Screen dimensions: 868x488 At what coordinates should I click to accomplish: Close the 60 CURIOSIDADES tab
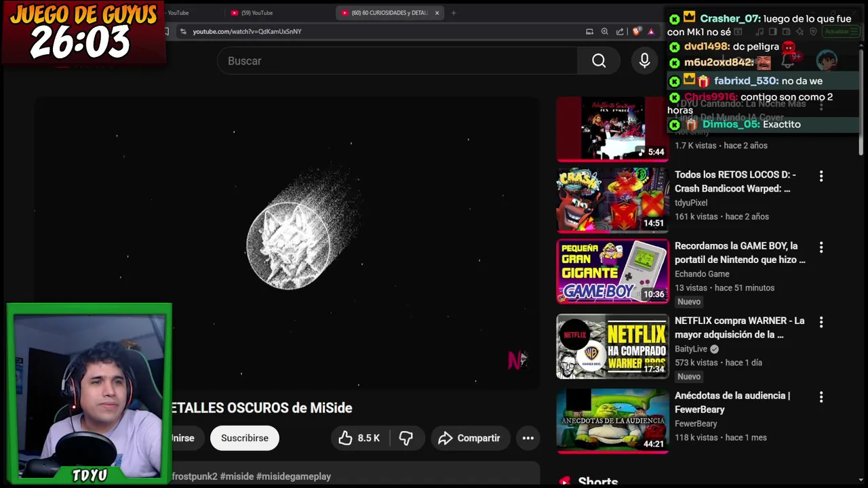pos(437,13)
